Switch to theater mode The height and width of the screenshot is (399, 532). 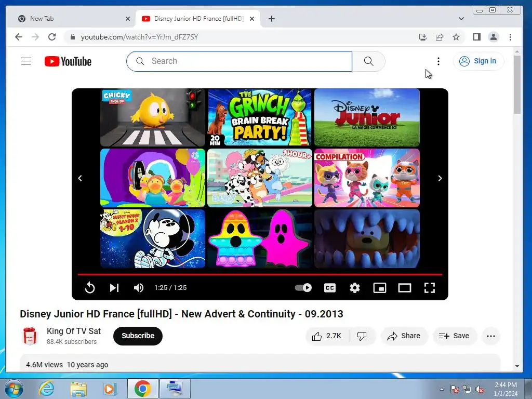[404, 288]
